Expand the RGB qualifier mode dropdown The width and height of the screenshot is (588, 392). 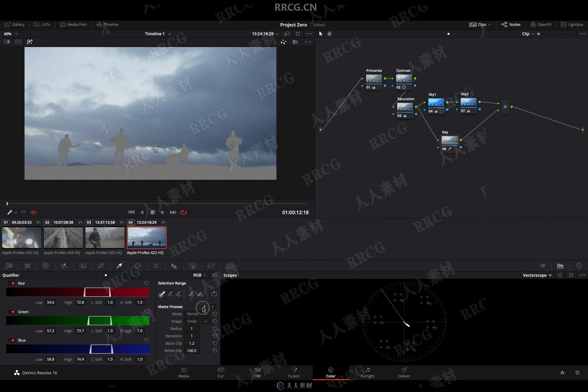pyautogui.click(x=200, y=275)
